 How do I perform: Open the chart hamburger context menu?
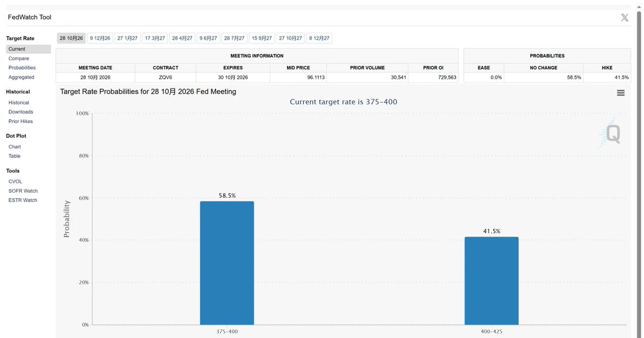pos(620,92)
